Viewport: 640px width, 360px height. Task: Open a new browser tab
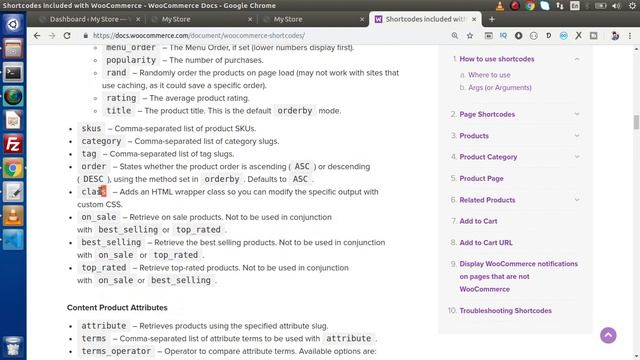coord(492,19)
